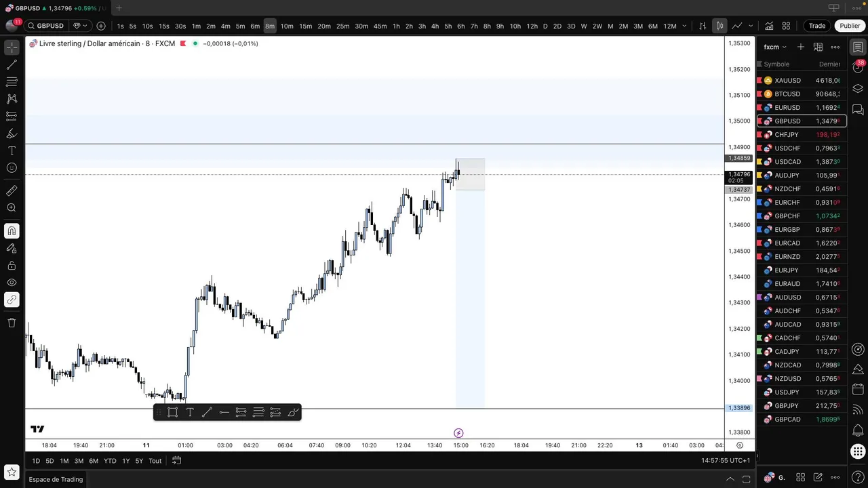The width and height of the screenshot is (868, 488).
Task: Switch to the 15m timeframe
Action: [305, 26]
